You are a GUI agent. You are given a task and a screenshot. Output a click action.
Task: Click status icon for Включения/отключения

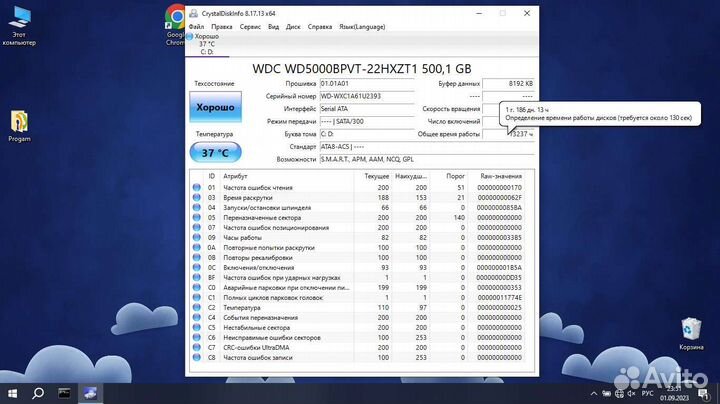pos(197,268)
